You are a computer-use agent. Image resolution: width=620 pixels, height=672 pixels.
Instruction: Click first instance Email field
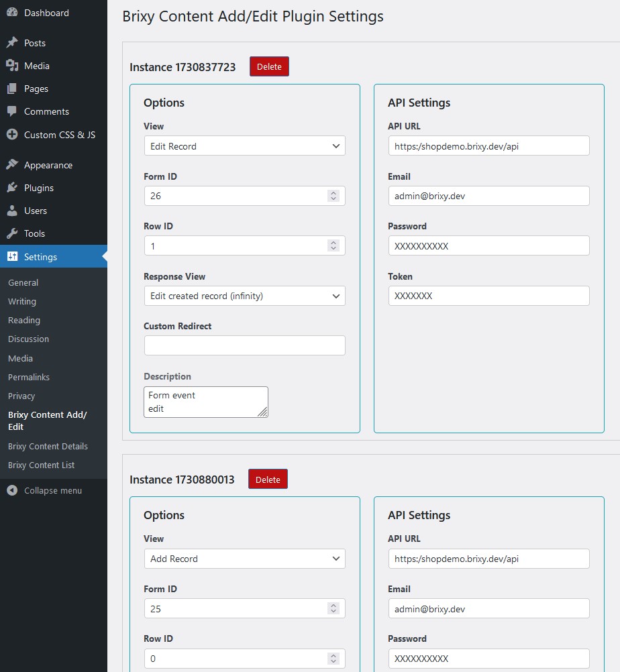point(488,196)
